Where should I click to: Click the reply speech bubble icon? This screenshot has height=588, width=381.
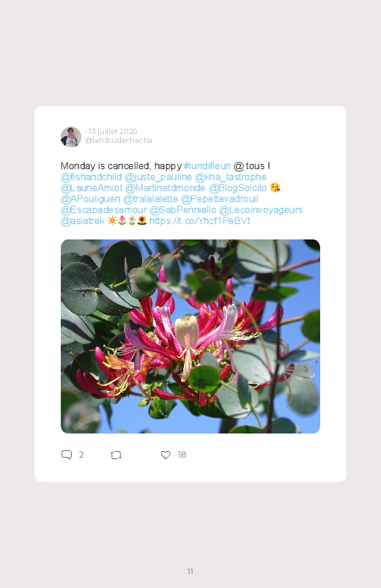coord(67,455)
